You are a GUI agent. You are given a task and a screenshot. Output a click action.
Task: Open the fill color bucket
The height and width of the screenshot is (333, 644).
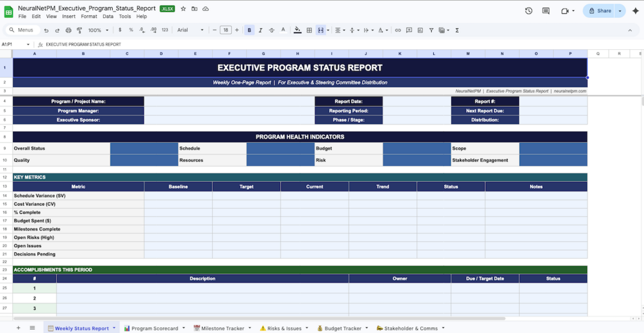298,30
